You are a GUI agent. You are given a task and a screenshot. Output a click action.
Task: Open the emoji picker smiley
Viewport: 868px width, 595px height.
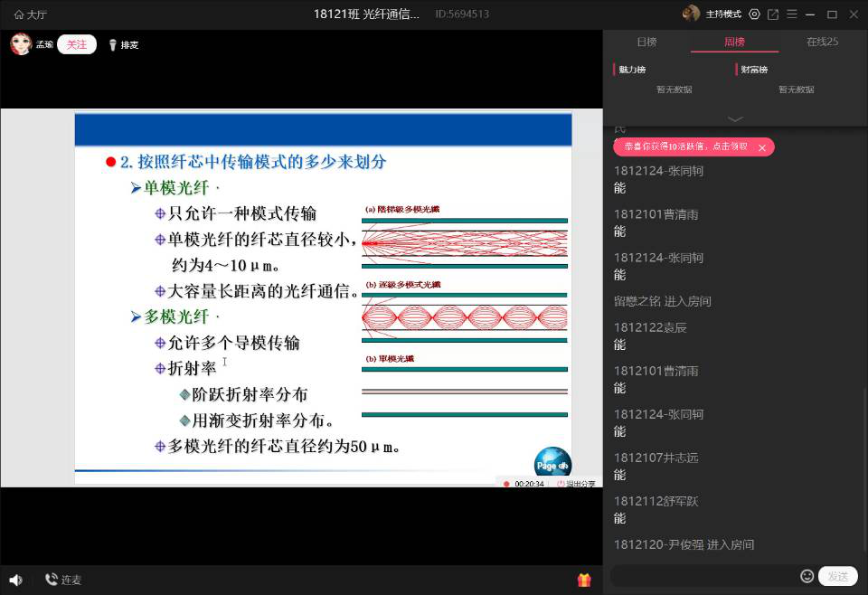click(807, 576)
